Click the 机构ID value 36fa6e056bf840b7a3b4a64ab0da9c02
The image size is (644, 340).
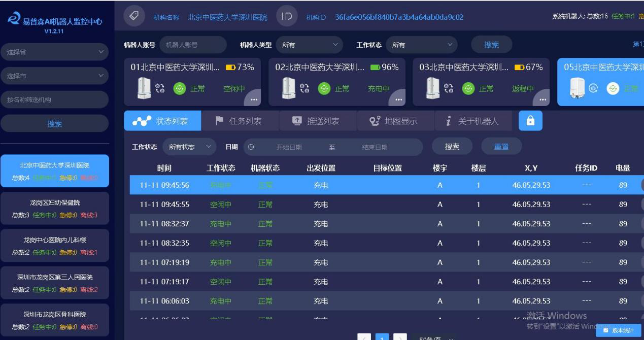399,17
